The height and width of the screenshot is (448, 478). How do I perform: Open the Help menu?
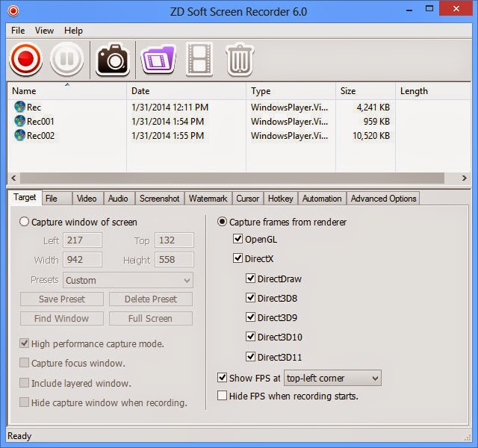[73, 31]
